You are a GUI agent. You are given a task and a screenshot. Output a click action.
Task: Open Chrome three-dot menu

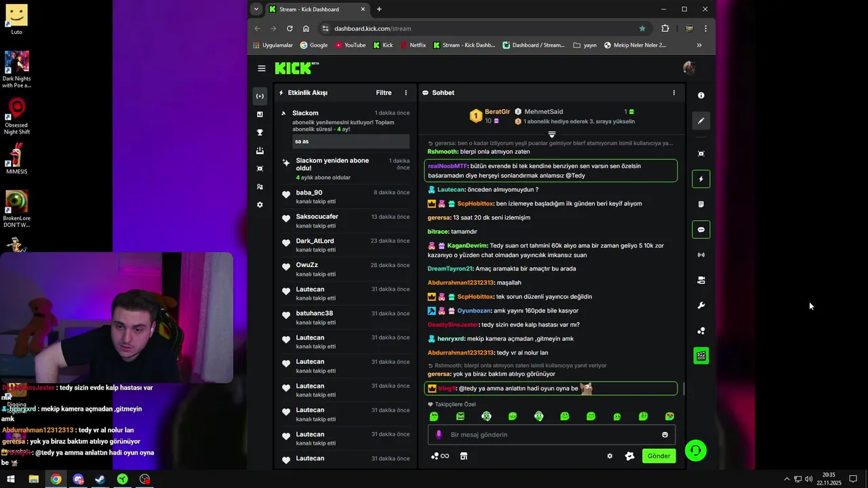705,28
